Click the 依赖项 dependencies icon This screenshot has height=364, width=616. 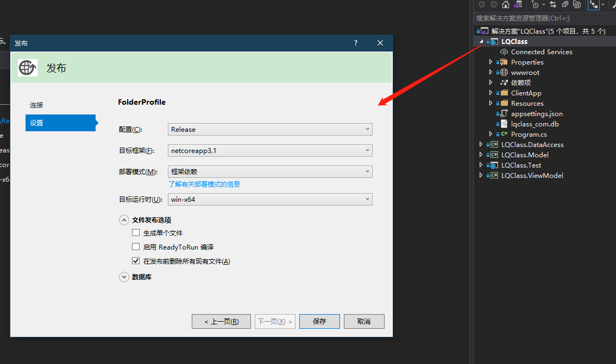(x=504, y=83)
